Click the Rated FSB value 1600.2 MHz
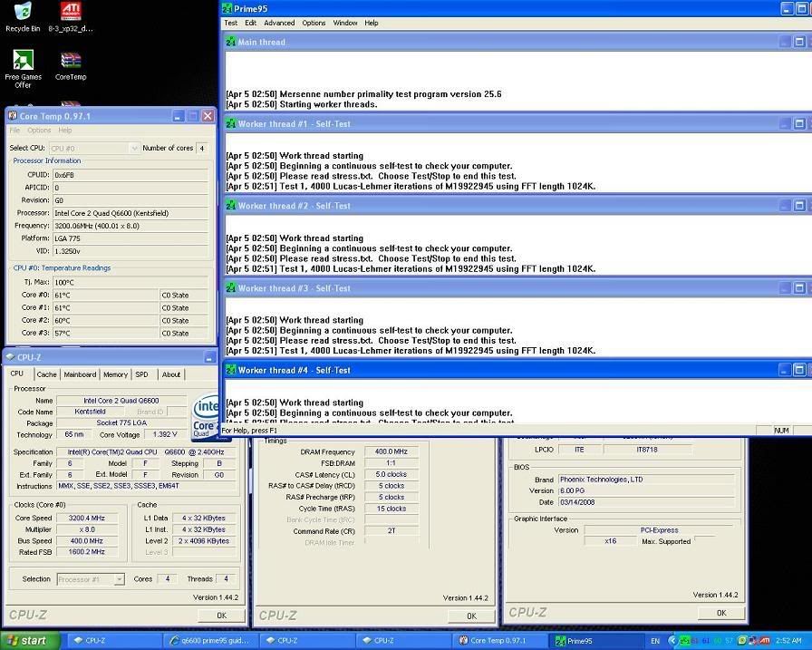This screenshot has height=650, width=812. [x=87, y=552]
